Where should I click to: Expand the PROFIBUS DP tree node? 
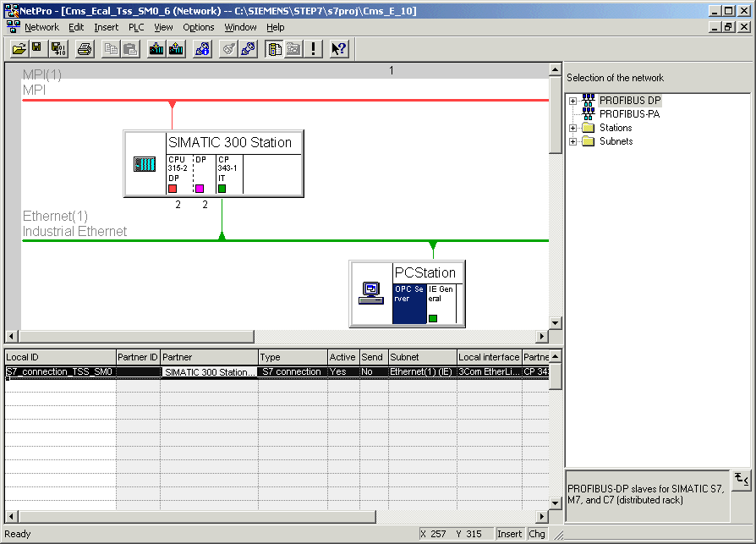pos(572,101)
